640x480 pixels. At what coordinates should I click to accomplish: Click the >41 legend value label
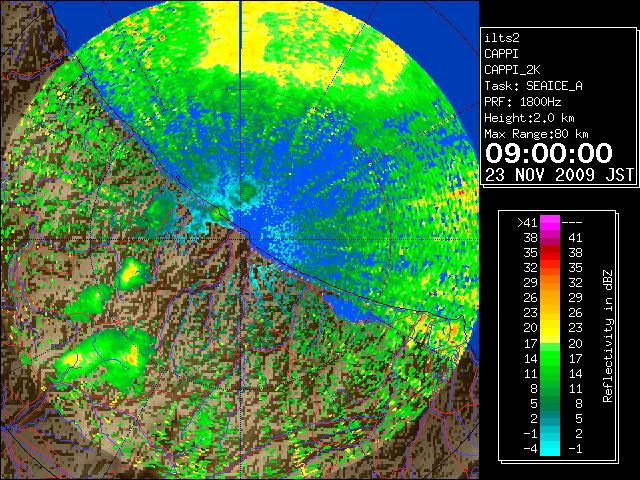(527, 222)
